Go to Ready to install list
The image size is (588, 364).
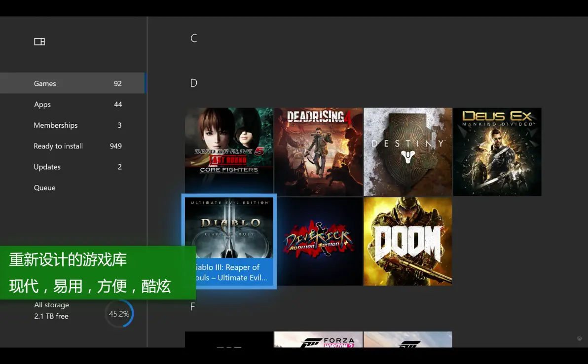(x=73, y=146)
